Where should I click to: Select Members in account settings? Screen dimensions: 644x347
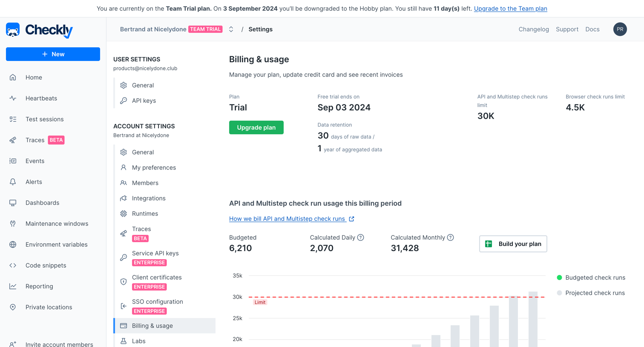(x=145, y=183)
